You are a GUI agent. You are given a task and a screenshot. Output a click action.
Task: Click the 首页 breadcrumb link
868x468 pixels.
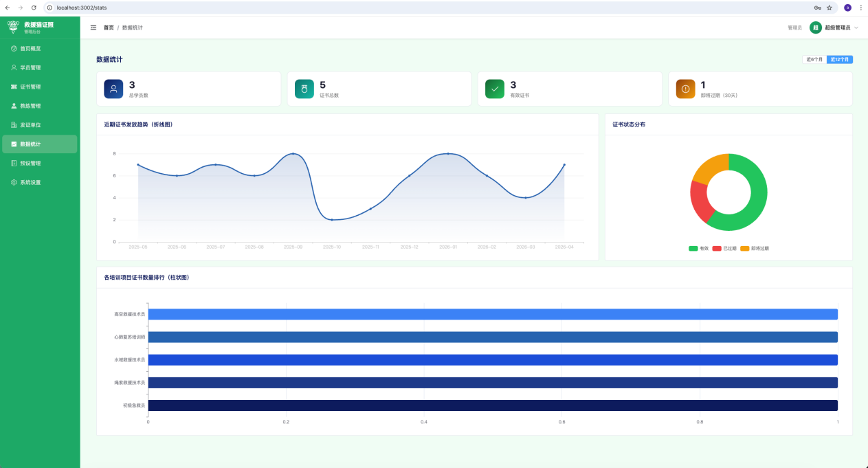click(x=109, y=27)
